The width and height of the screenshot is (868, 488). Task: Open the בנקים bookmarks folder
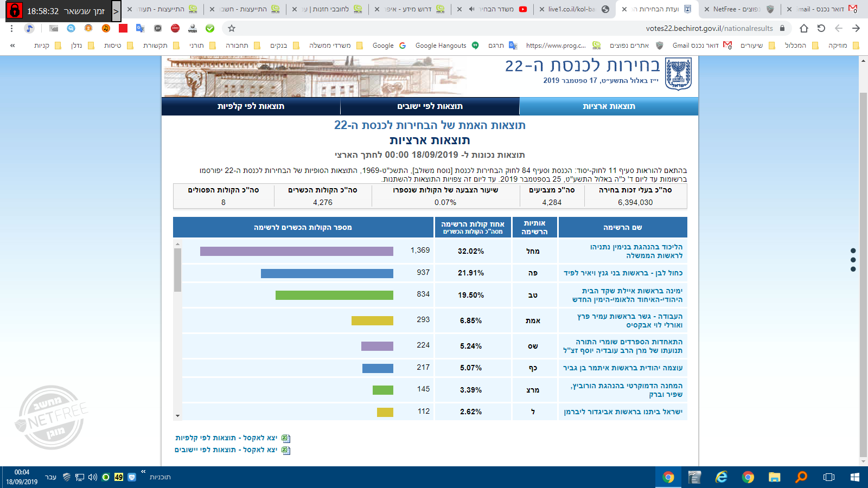[284, 46]
